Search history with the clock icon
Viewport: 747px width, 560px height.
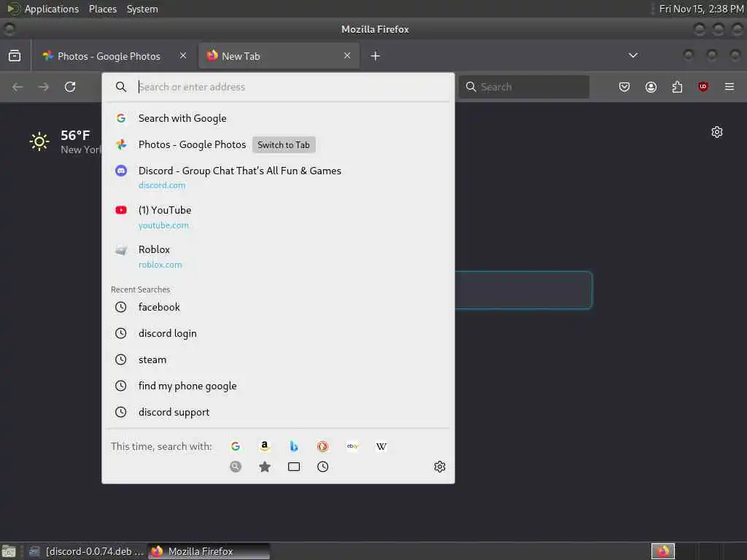[x=323, y=467]
